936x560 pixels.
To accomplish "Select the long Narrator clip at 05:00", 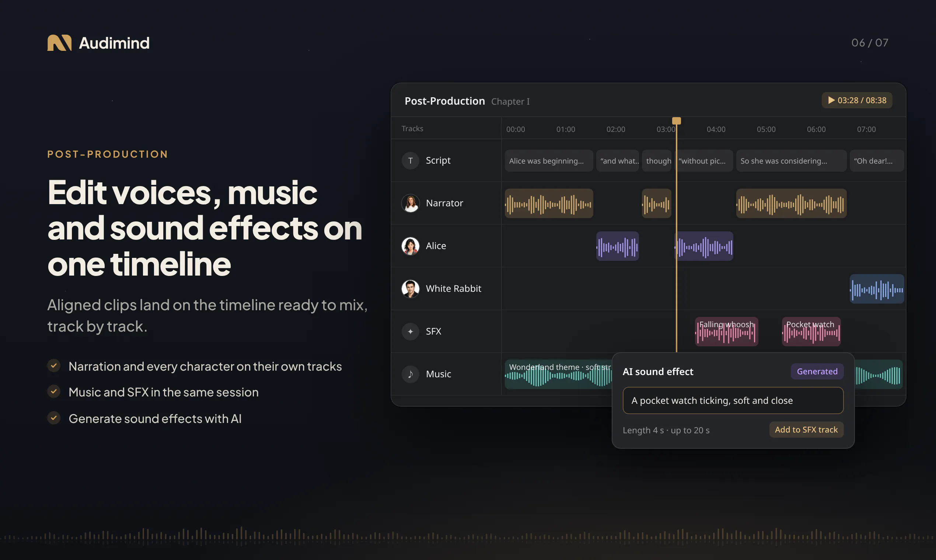I will (x=791, y=203).
